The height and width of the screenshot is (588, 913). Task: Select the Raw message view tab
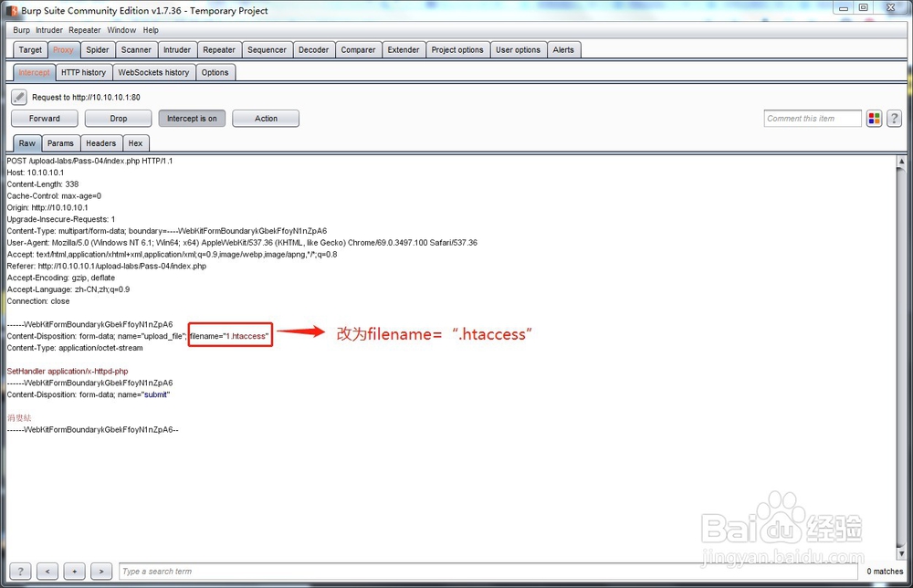pos(26,143)
